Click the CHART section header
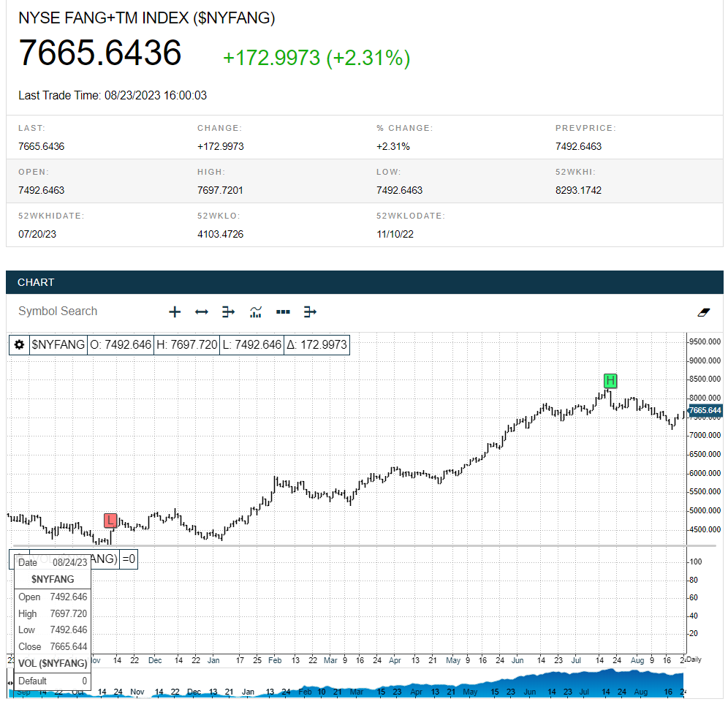The width and height of the screenshot is (728, 707). pos(365,282)
